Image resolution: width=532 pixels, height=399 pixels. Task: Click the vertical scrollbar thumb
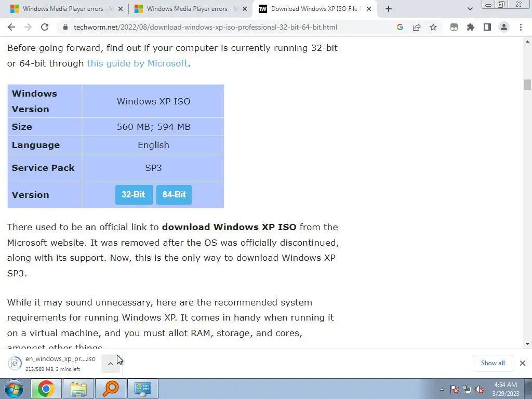tap(527, 85)
